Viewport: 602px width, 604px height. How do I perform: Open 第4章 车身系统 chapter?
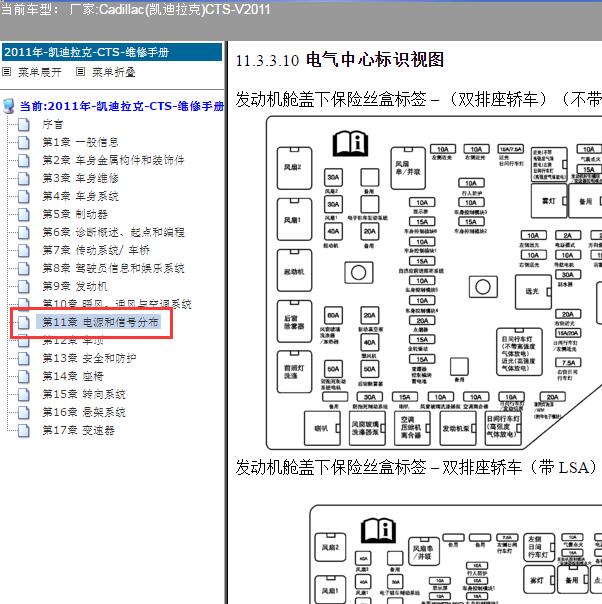pyautogui.click(x=80, y=196)
